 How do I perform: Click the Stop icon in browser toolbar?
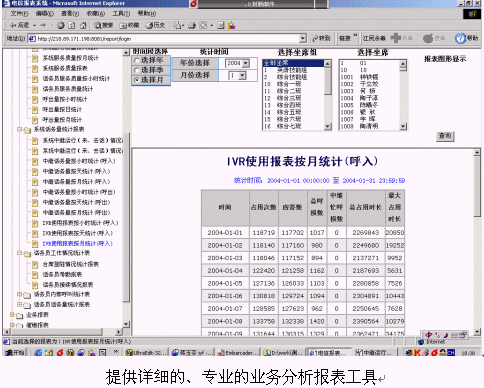(x=61, y=25)
